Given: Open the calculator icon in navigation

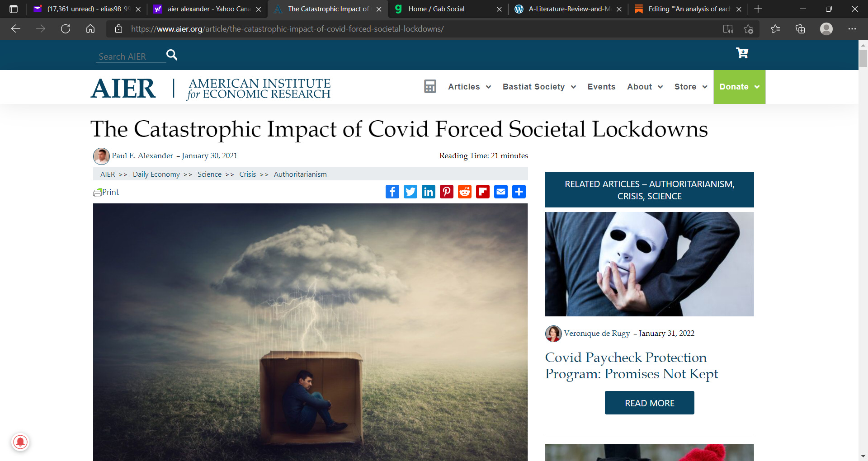Looking at the screenshot, I should 430,86.
